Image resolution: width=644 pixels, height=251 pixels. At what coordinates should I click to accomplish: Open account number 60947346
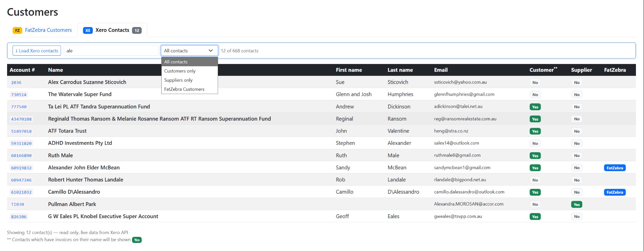(21, 180)
